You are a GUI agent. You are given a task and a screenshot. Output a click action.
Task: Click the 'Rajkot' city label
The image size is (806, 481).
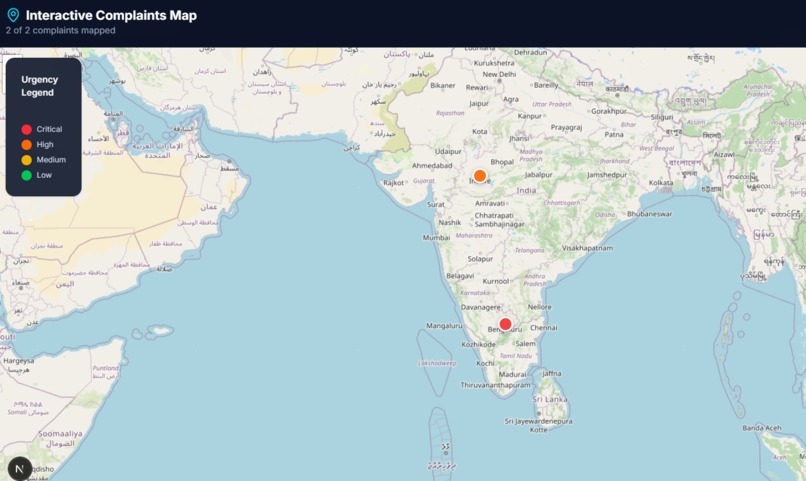[x=393, y=182]
